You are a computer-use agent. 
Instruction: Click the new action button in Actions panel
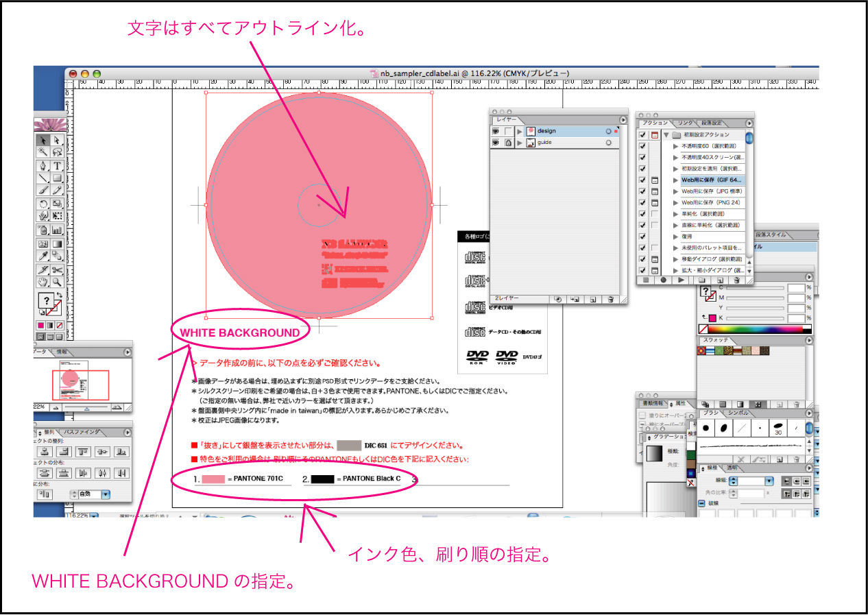tap(719, 280)
